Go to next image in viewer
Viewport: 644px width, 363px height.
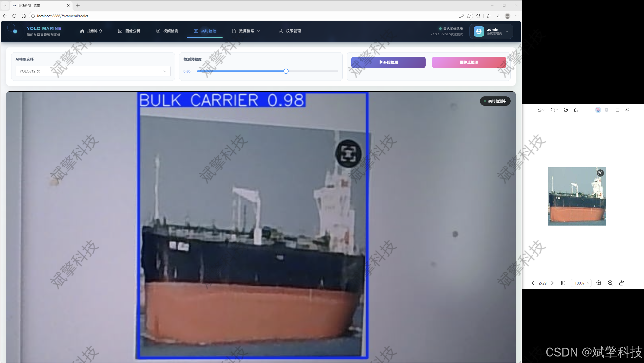point(552,283)
